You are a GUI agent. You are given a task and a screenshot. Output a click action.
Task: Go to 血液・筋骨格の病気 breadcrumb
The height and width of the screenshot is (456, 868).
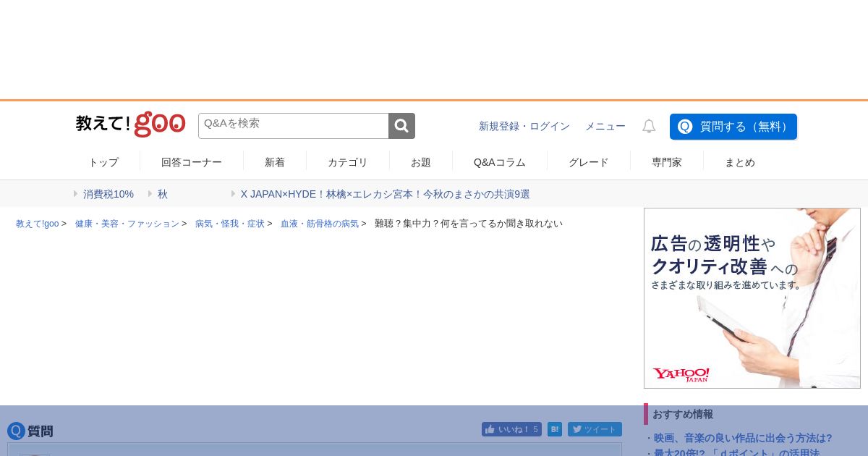click(320, 224)
